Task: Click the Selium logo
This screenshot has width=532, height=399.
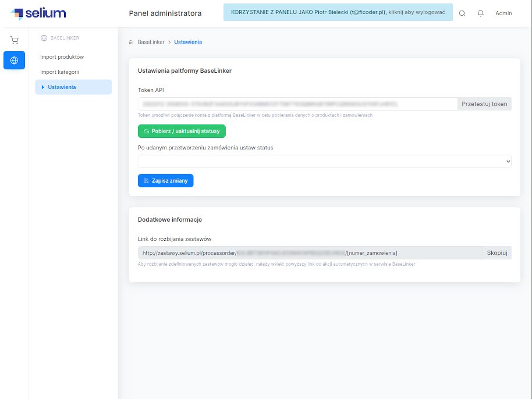Action: [x=38, y=13]
